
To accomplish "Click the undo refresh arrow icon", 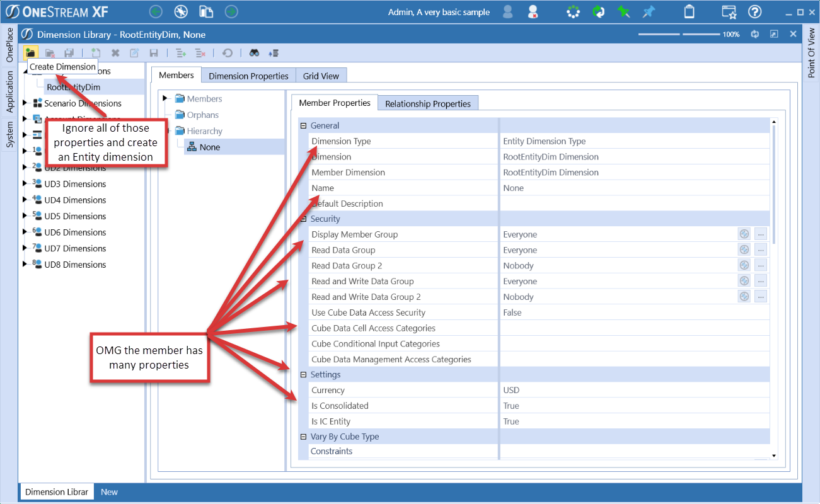I will coord(228,54).
